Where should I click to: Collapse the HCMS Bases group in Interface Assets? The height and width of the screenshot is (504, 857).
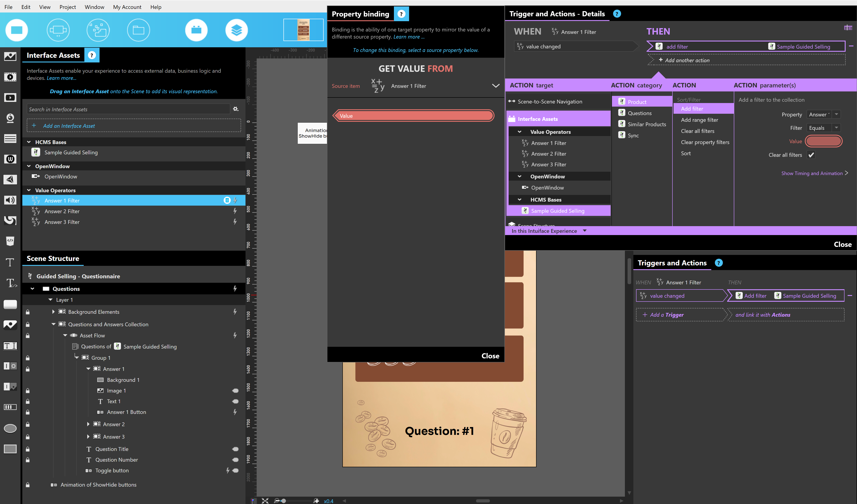click(29, 142)
